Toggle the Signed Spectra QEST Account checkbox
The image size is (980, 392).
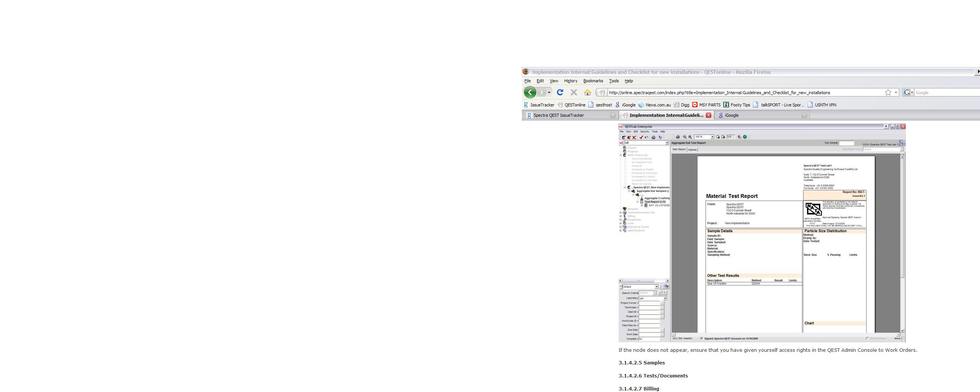(x=701, y=338)
